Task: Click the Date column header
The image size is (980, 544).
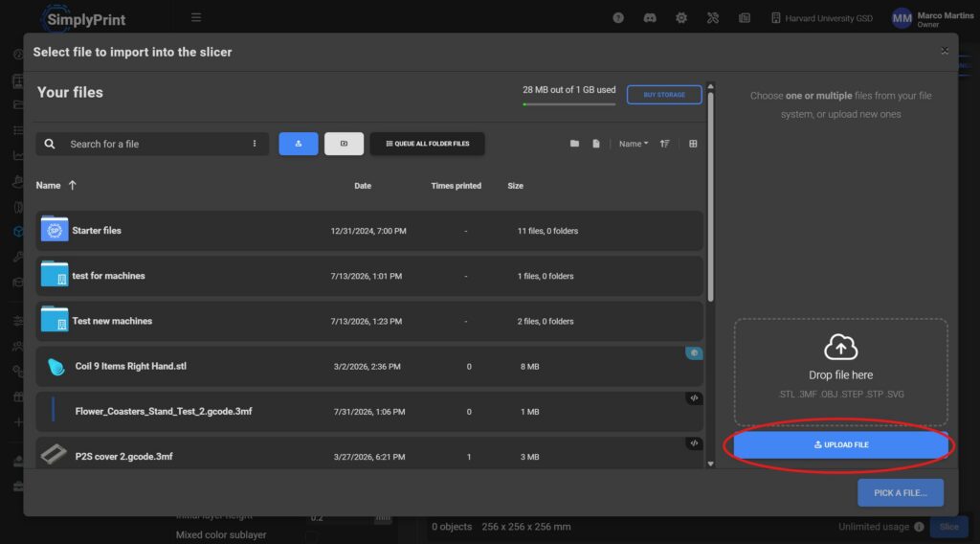Action: click(x=363, y=186)
